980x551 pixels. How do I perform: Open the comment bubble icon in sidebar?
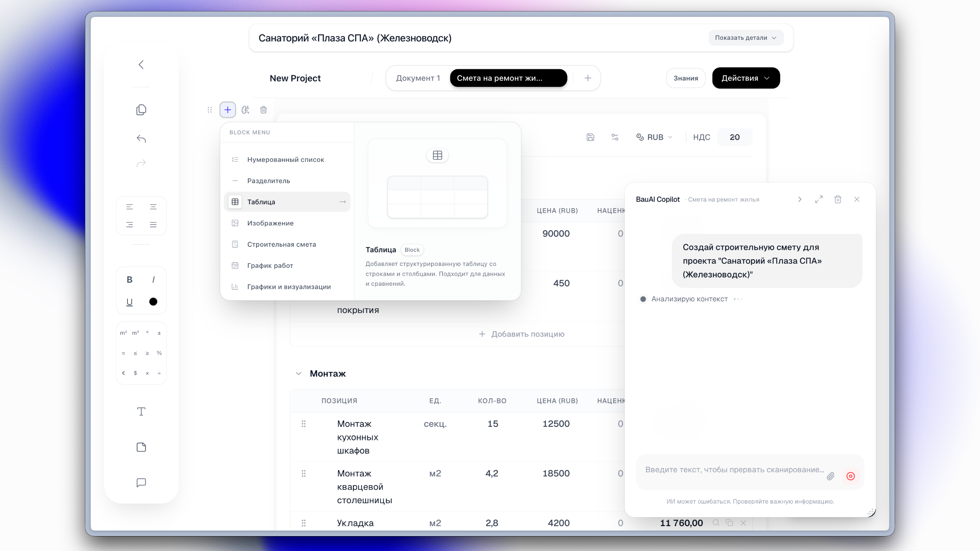[x=141, y=483]
